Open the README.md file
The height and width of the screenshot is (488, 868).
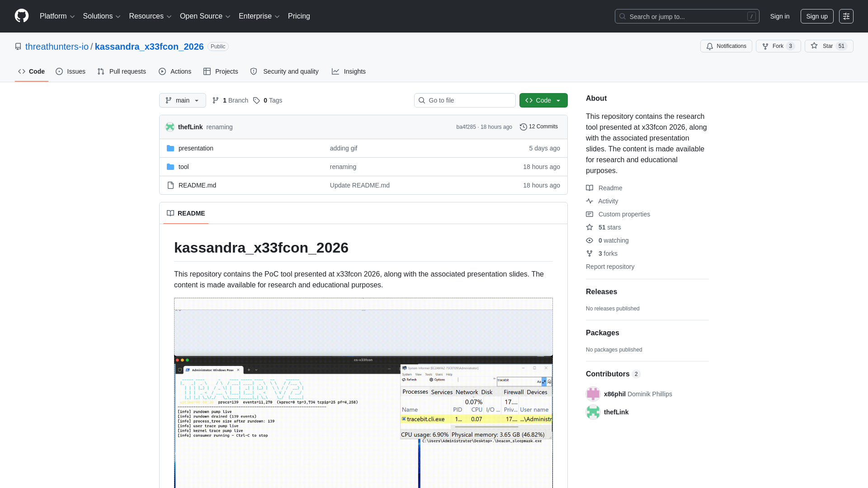pyautogui.click(x=197, y=185)
